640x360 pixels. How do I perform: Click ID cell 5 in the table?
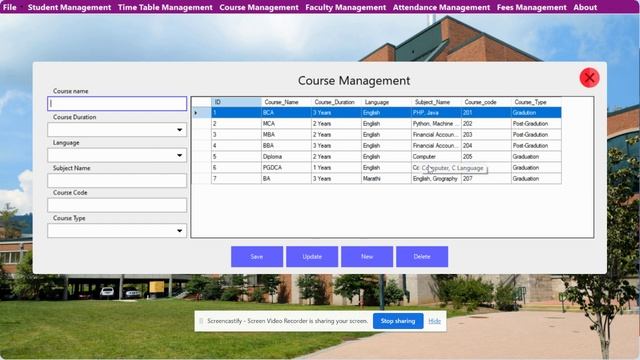236,157
